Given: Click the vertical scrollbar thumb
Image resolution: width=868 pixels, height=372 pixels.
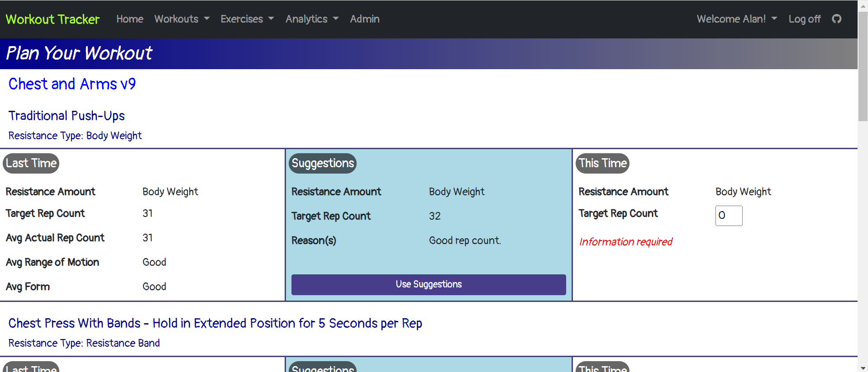Looking at the screenshot, I should 863,67.
